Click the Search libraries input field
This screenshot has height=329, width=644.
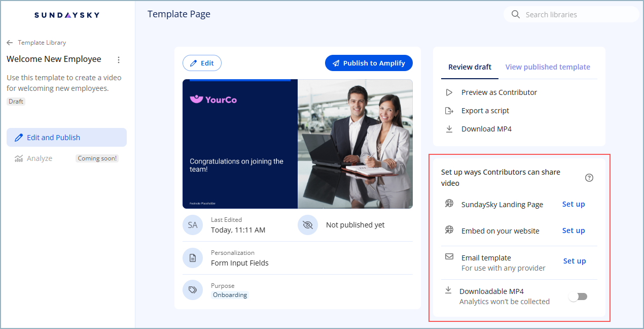578,15
